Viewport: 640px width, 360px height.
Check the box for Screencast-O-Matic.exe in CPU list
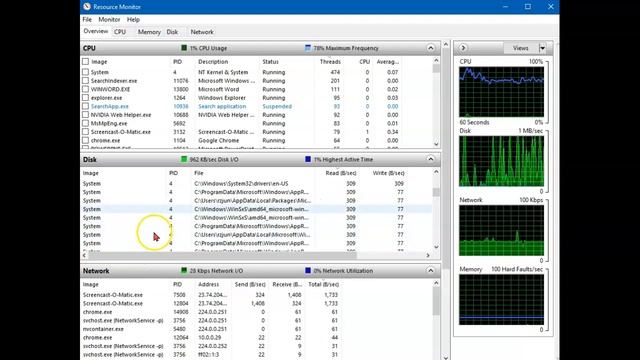85,131
